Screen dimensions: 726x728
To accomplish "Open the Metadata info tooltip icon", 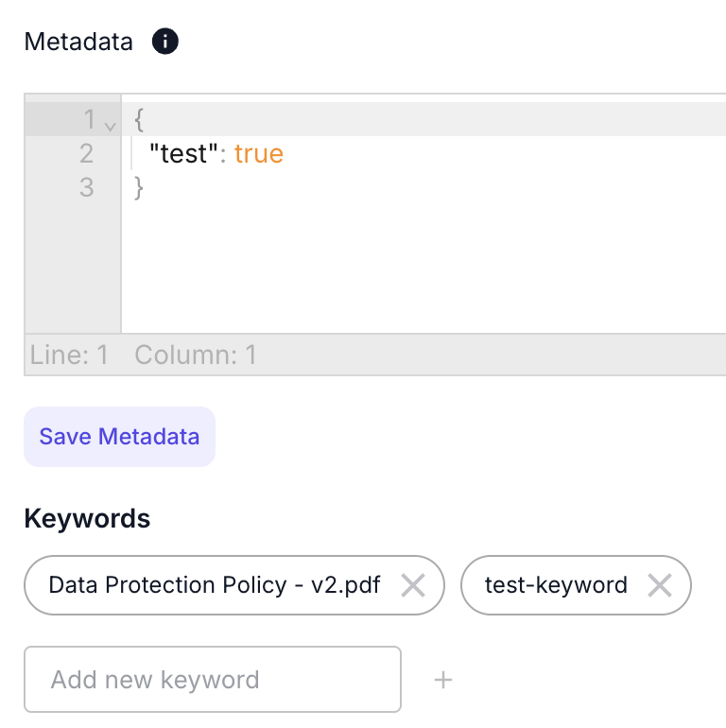I will 164,42.
